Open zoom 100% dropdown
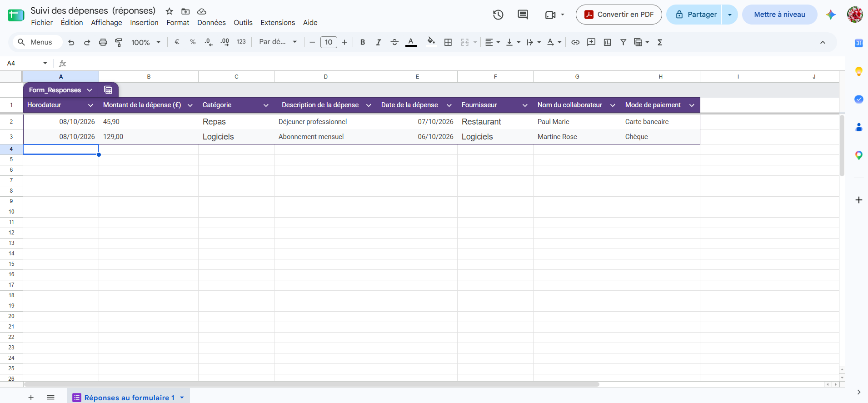The image size is (868, 403). coord(146,42)
